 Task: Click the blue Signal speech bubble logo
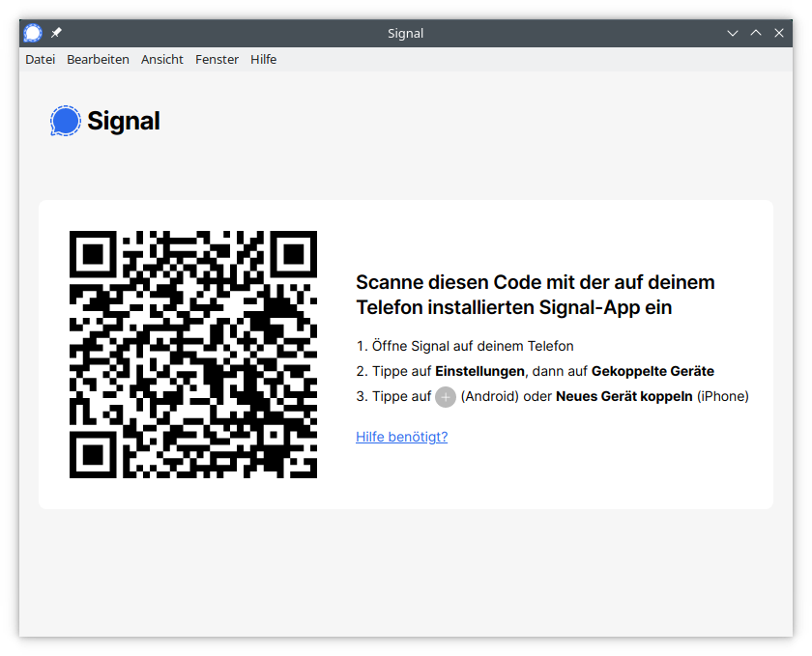(65, 121)
